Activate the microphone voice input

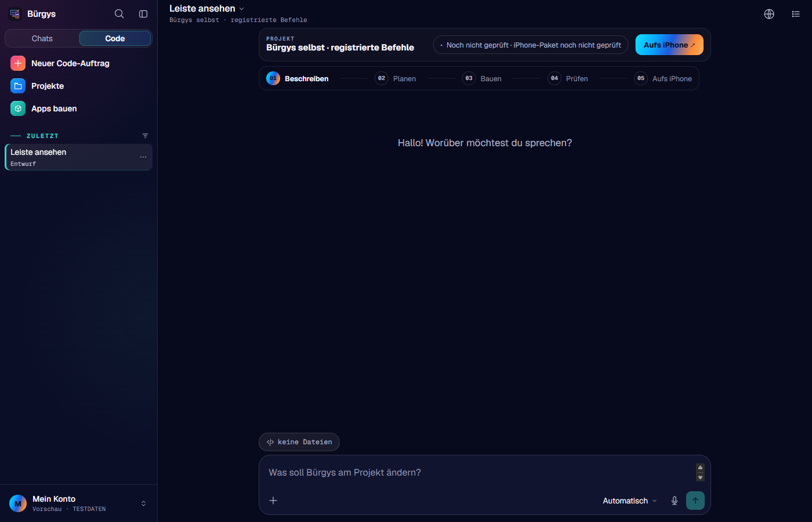[x=675, y=501]
